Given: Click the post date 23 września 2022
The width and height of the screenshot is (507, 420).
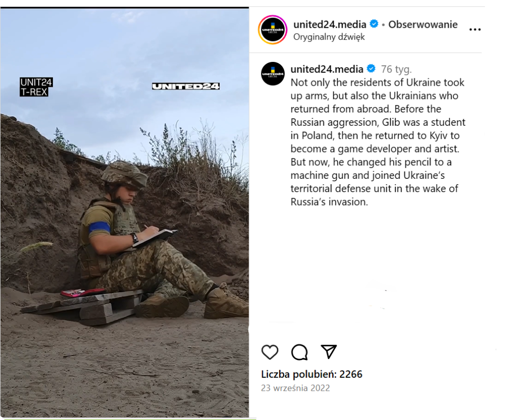Looking at the screenshot, I should pos(296,388).
